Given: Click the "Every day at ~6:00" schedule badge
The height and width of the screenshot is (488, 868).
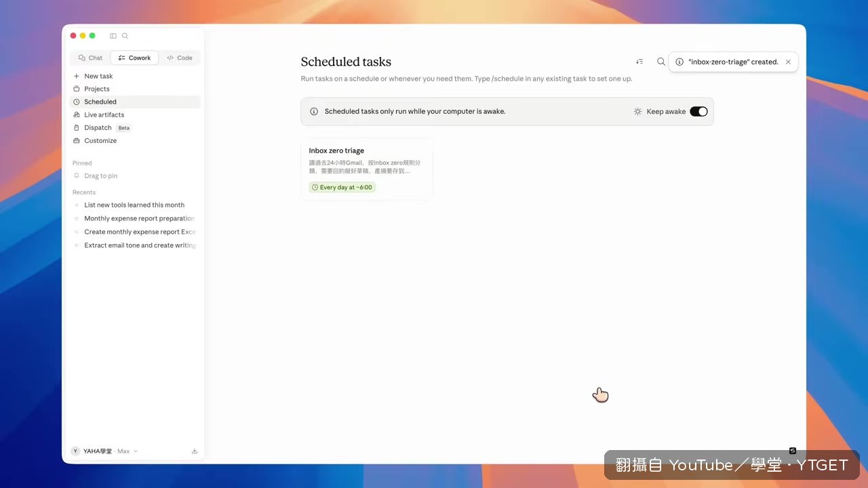Looking at the screenshot, I should click(342, 187).
